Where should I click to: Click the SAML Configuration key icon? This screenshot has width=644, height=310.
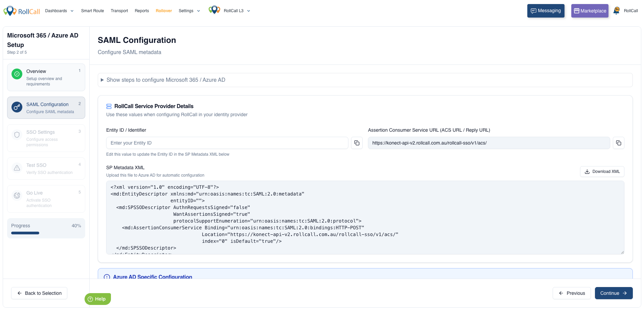pyautogui.click(x=17, y=107)
